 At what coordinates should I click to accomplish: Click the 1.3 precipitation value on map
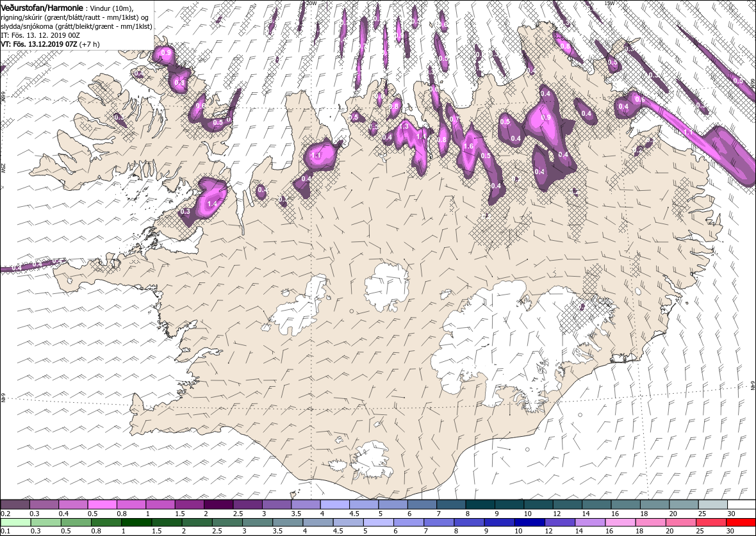pyautogui.click(x=404, y=126)
